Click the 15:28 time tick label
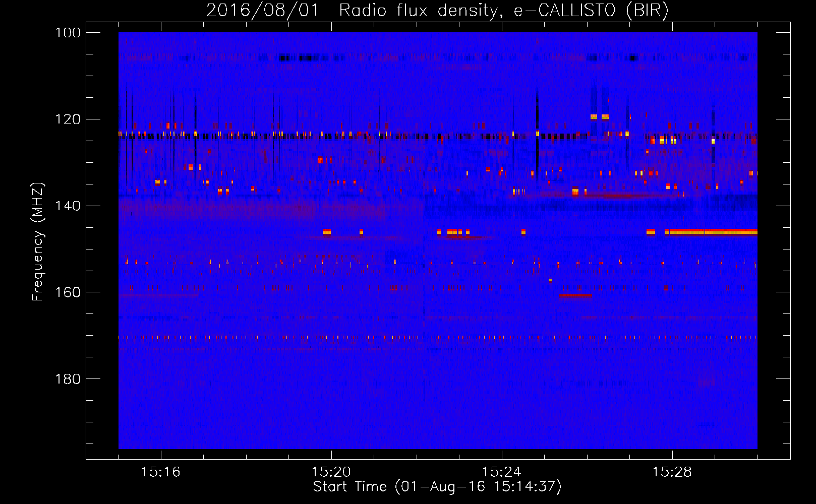 (672, 472)
